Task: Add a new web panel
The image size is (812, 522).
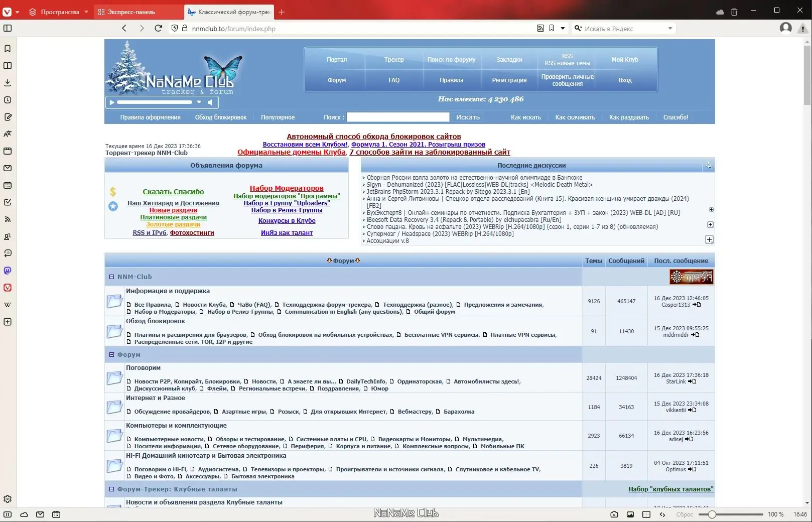Action: pos(8,322)
